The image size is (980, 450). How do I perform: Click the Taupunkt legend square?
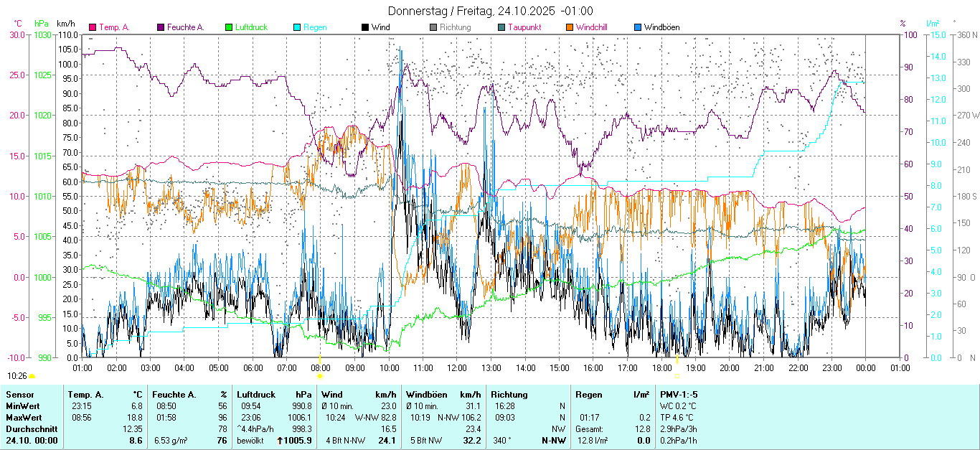[x=501, y=27]
